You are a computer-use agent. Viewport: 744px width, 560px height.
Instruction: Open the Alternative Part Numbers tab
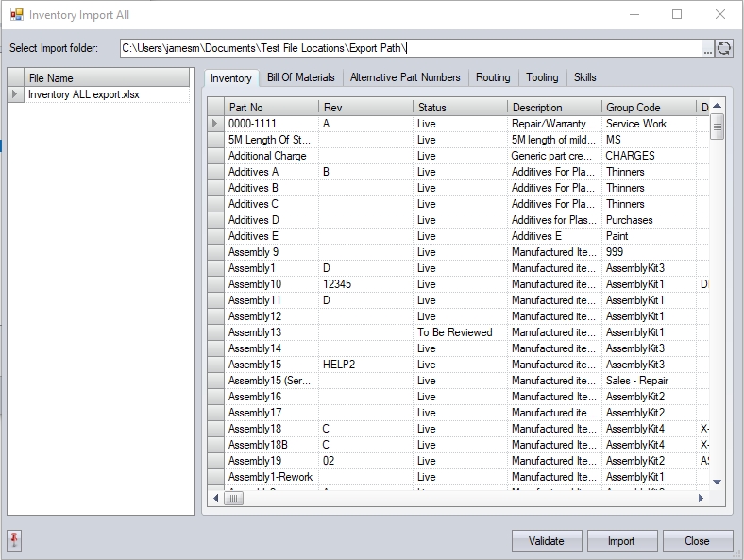[x=405, y=77]
